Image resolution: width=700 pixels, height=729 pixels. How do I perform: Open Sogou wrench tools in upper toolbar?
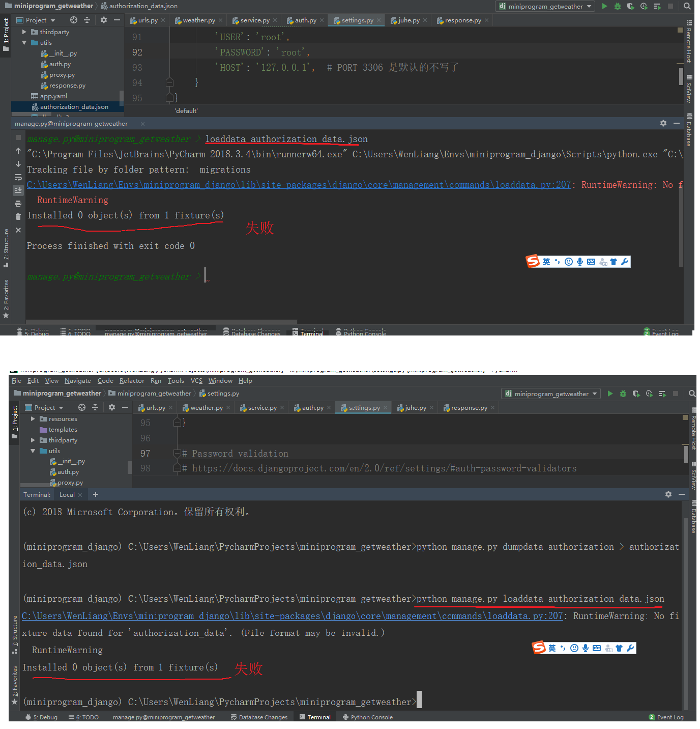pyautogui.click(x=625, y=262)
